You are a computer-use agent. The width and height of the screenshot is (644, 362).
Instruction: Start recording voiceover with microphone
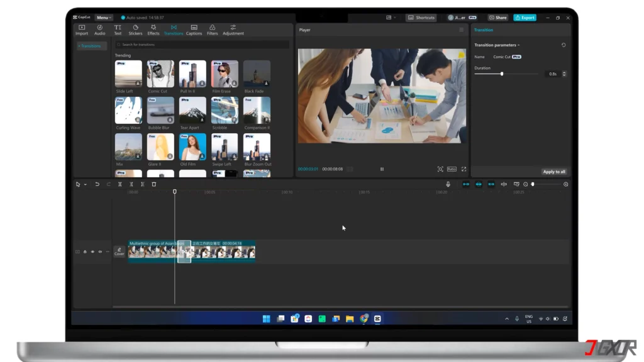coord(448,185)
